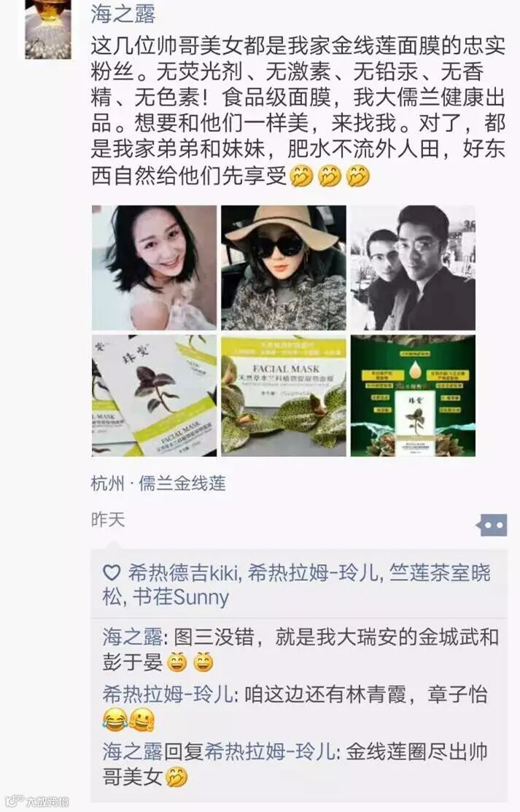The width and height of the screenshot is (520, 812).
Task: Tap the comment mentioning 金城武和彭于晏
Action: pos(300,649)
